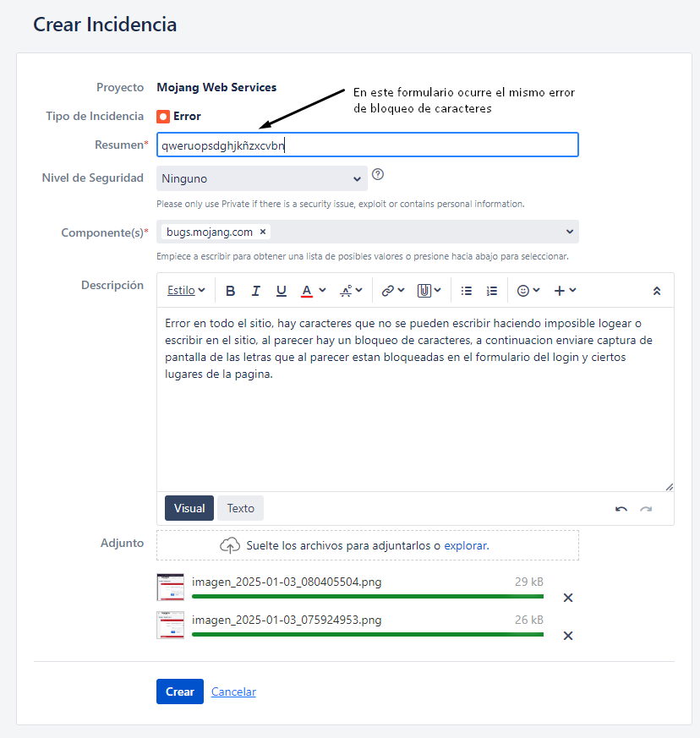Open the Estilo text style dropdown
This screenshot has width=700, height=738.
point(186,291)
